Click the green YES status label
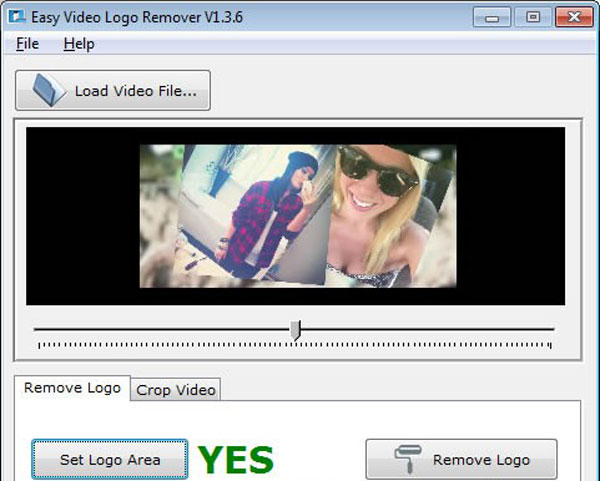 pyautogui.click(x=235, y=460)
